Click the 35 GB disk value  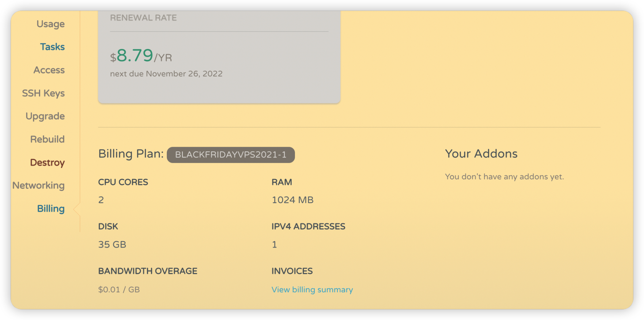tap(112, 245)
